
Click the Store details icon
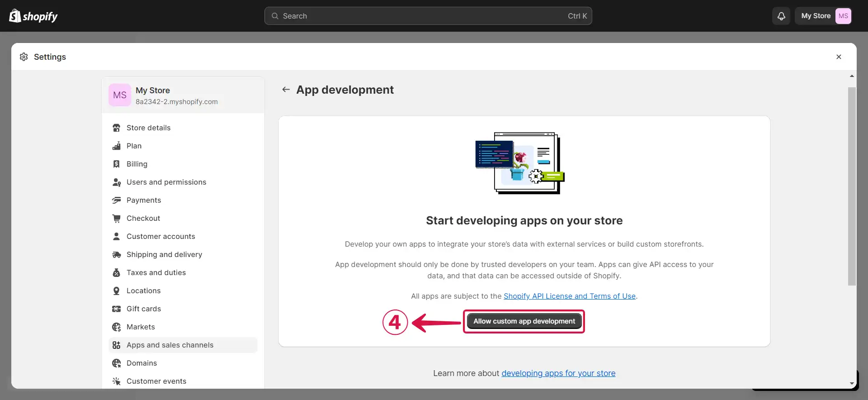(116, 128)
